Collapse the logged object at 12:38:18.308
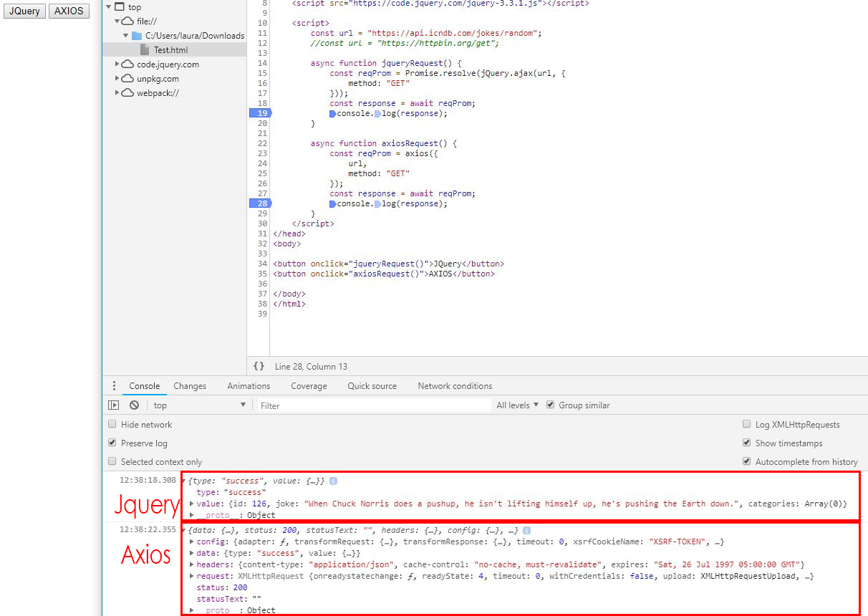The width and height of the screenshot is (868, 616). tap(184, 481)
